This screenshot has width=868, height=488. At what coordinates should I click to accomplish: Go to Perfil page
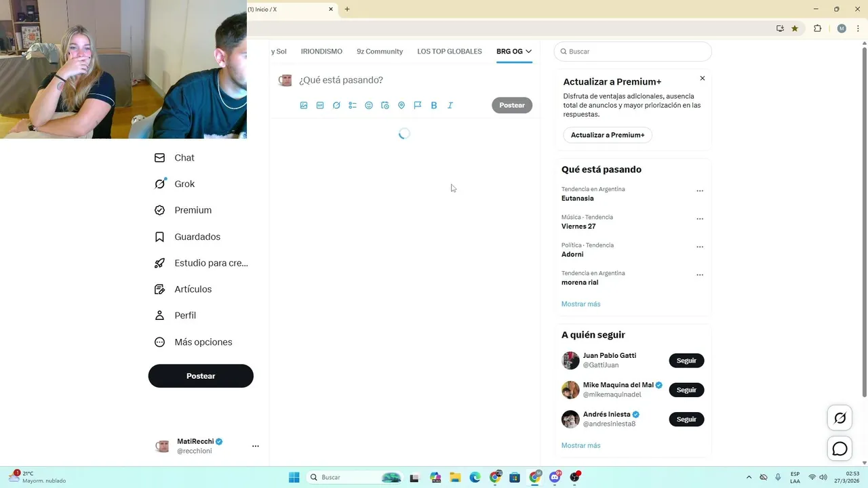coord(176,315)
